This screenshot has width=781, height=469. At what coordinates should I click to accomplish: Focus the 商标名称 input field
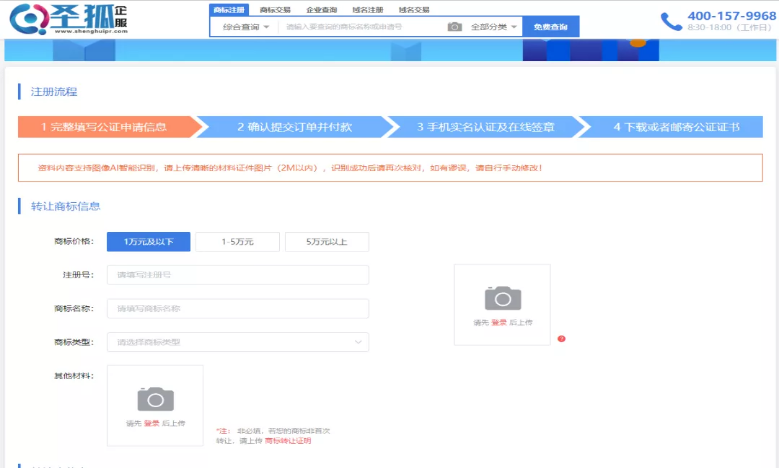click(x=238, y=309)
